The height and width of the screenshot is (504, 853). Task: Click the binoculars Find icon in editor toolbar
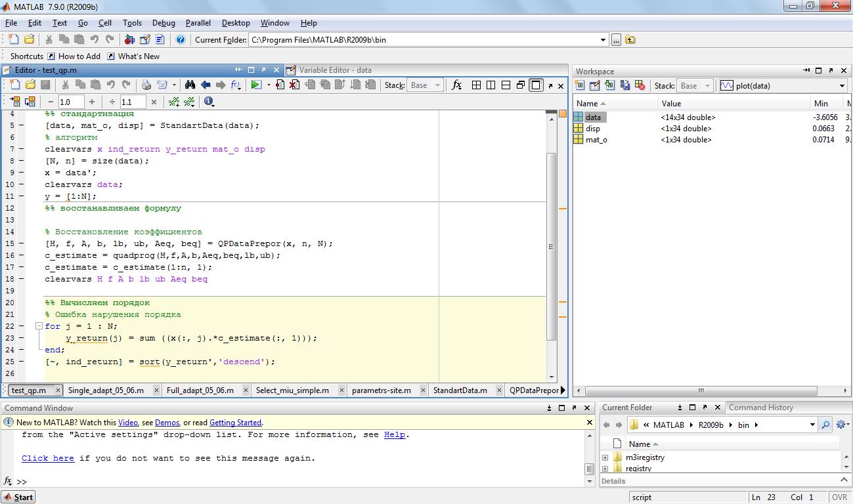pos(190,85)
